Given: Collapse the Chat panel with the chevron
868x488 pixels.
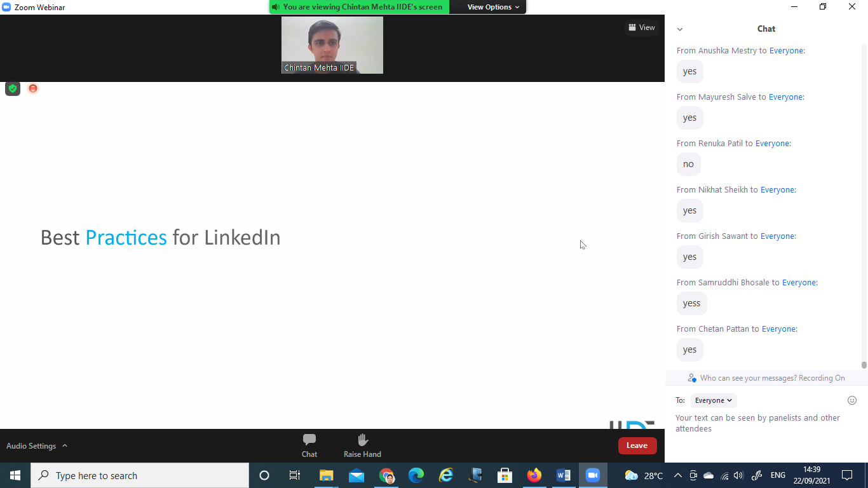Looking at the screenshot, I should click(680, 29).
